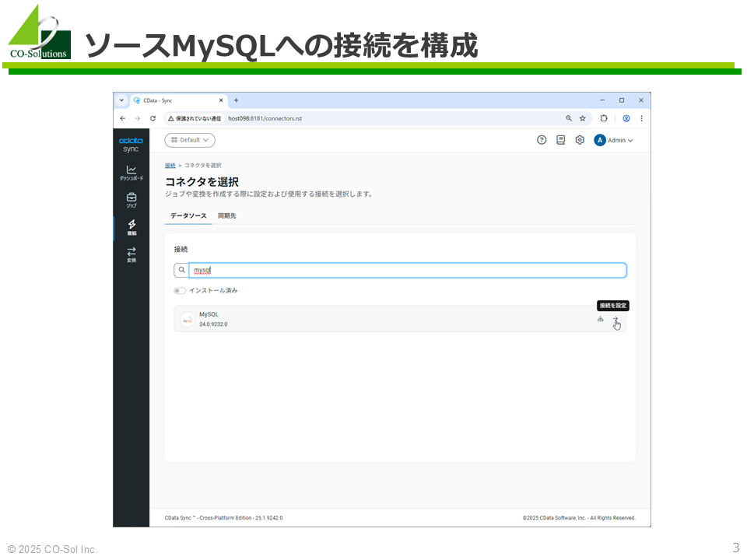The height and width of the screenshot is (560, 747).
Task: Click the 接続 breadcrumb link
Action: click(x=170, y=165)
